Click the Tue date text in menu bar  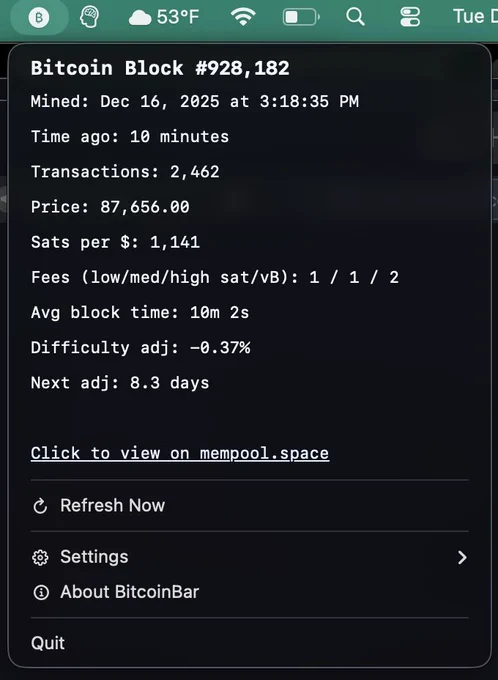coord(469,17)
